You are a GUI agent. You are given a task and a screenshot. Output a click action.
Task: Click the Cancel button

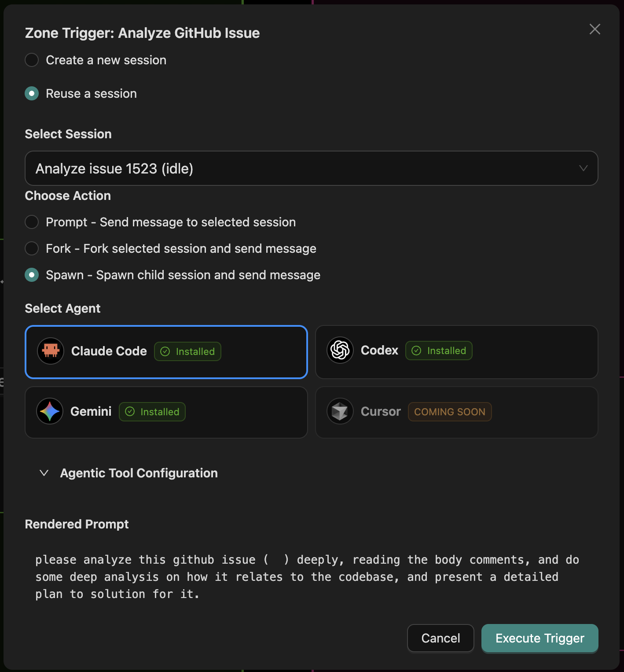tap(440, 638)
